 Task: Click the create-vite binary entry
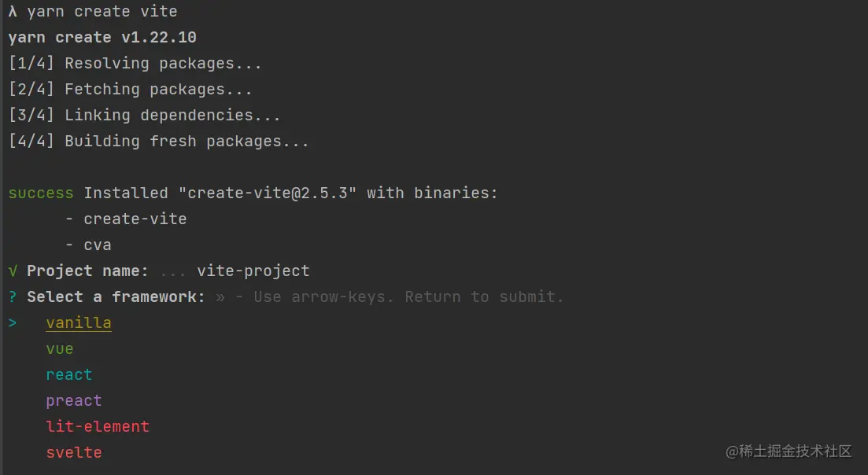coord(135,219)
